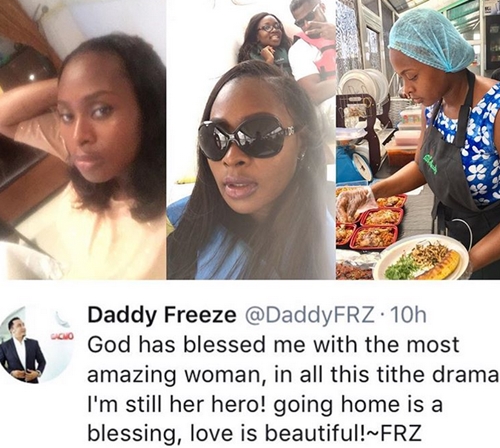Viewport: 500px width, 448px height.
Task: Open the @DaddyFRZ handle link
Action: click(309, 315)
